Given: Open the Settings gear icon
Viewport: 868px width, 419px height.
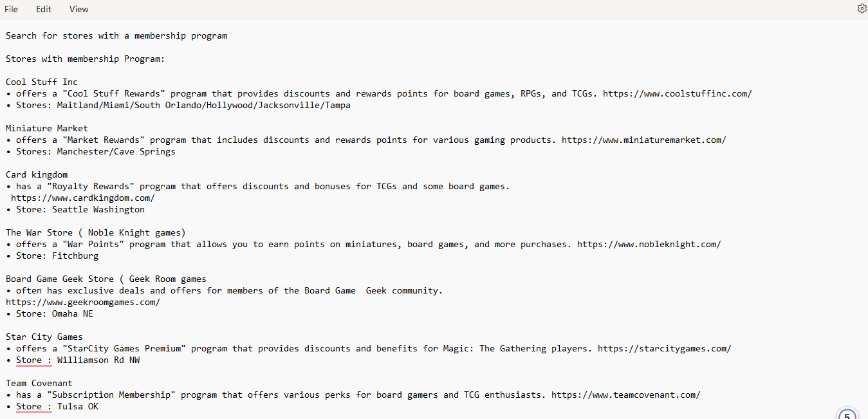Looking at the screenshot, I should [x=862, y=9].
